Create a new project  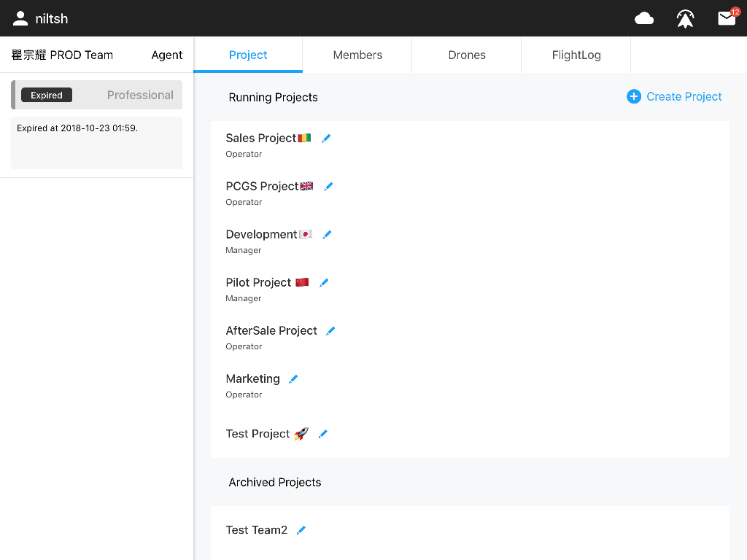(x=684, y=96)
